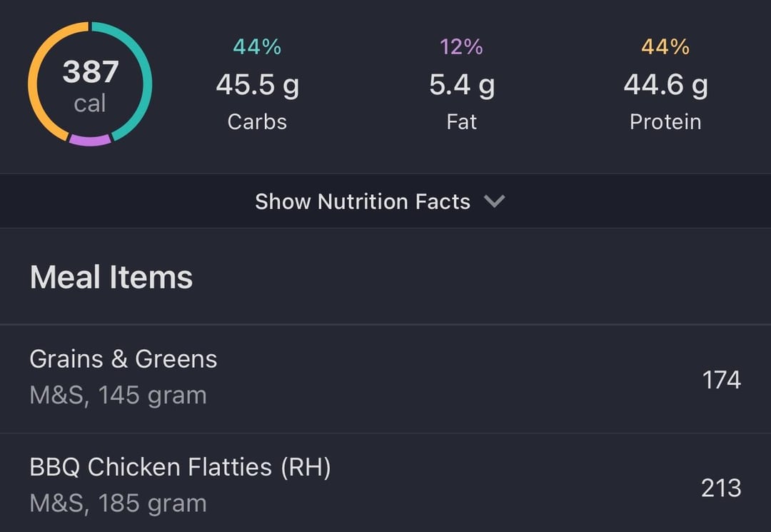Select the 5.4 g Fat value
The image size is (771, 532).
tap(462, 84)
